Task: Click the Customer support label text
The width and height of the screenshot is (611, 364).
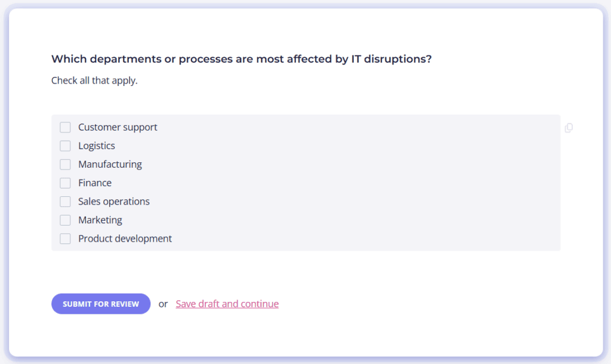Action: 118,127
